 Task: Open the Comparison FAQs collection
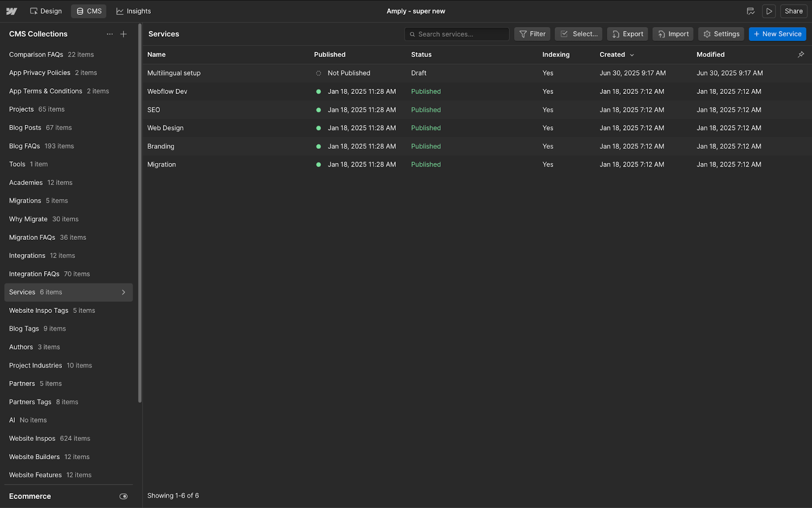tap(69, 54)
